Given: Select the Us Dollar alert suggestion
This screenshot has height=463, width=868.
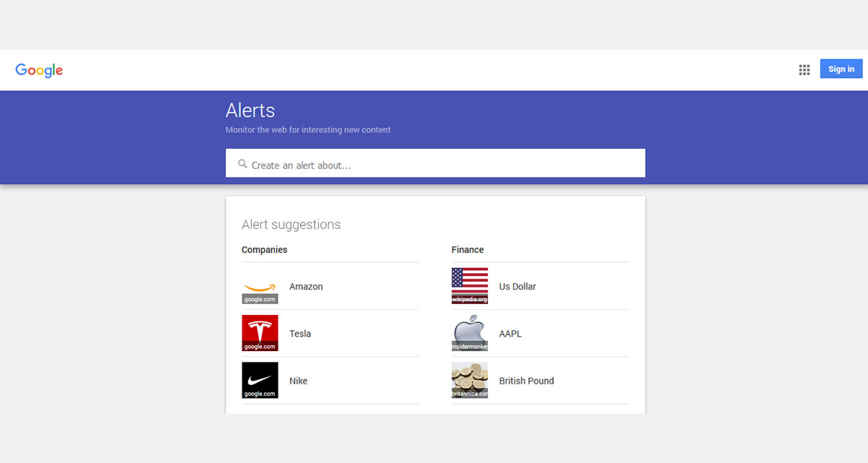Looking at the screenshot, I should 540,286.
